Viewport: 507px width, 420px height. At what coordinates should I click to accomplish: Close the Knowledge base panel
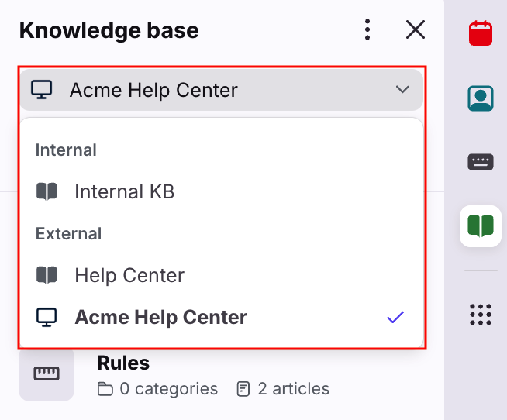point(416,30)
